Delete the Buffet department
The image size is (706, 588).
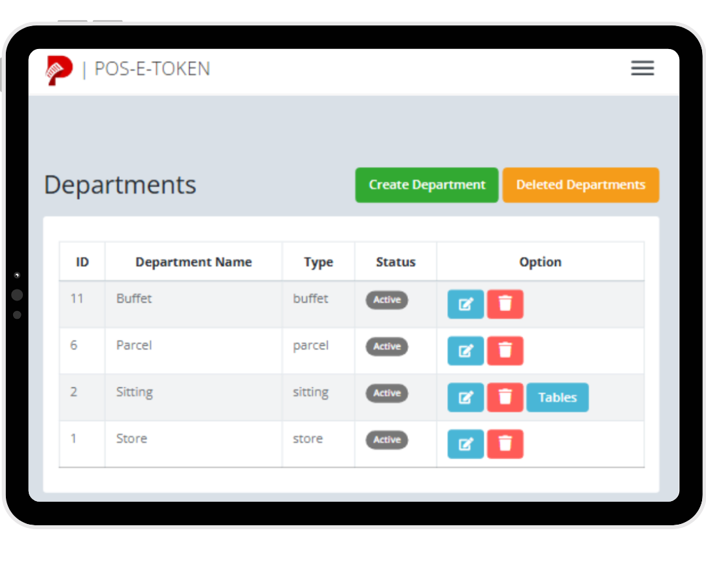click(x=505, y=304)
